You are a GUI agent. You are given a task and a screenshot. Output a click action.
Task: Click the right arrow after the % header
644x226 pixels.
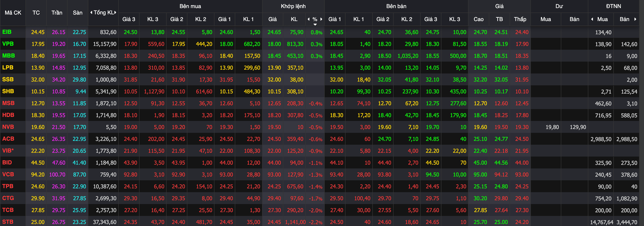tap(321, 19)
